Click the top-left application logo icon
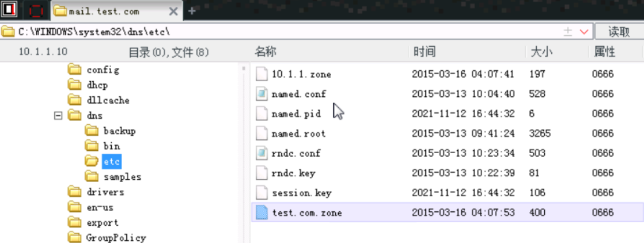Screen dimensions: 644x243 (9, 10)
